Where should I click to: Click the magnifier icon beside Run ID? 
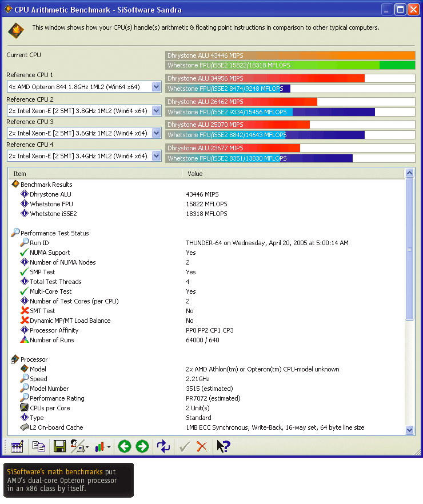coord(25,242)
